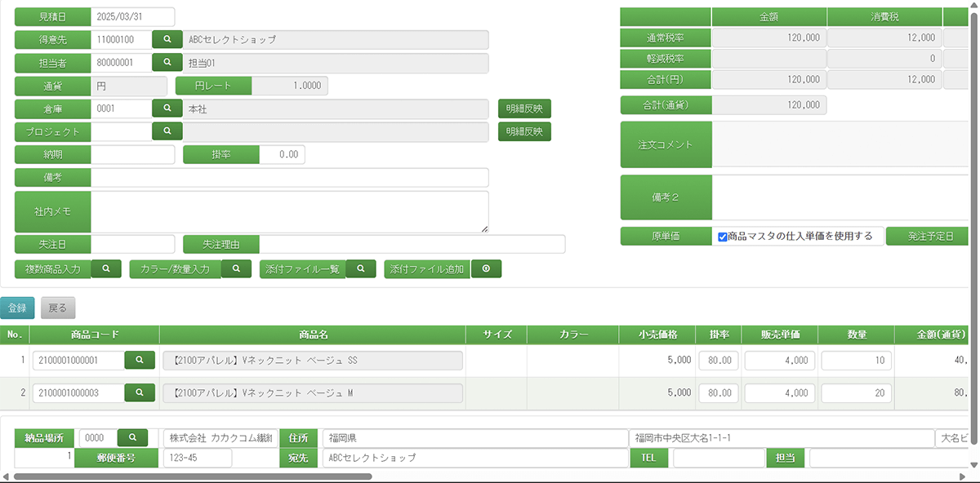Click 明細反映 button beside 倉庫
980x483 pixels.
tap(524, 109)
